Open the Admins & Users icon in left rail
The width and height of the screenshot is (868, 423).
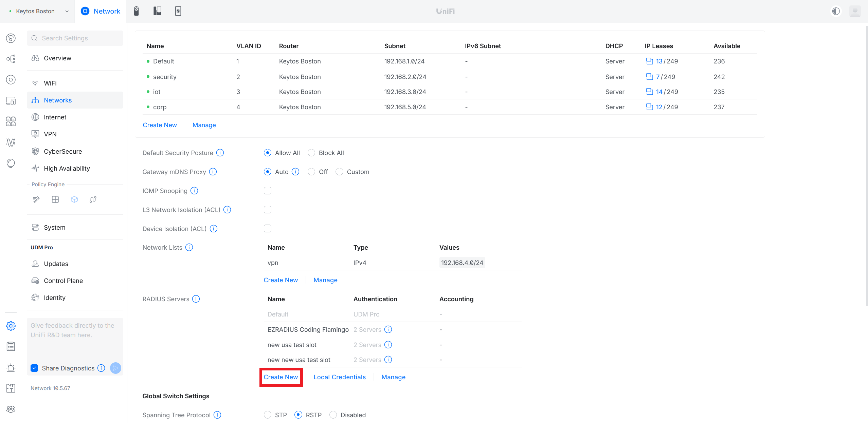coord(11,409)
